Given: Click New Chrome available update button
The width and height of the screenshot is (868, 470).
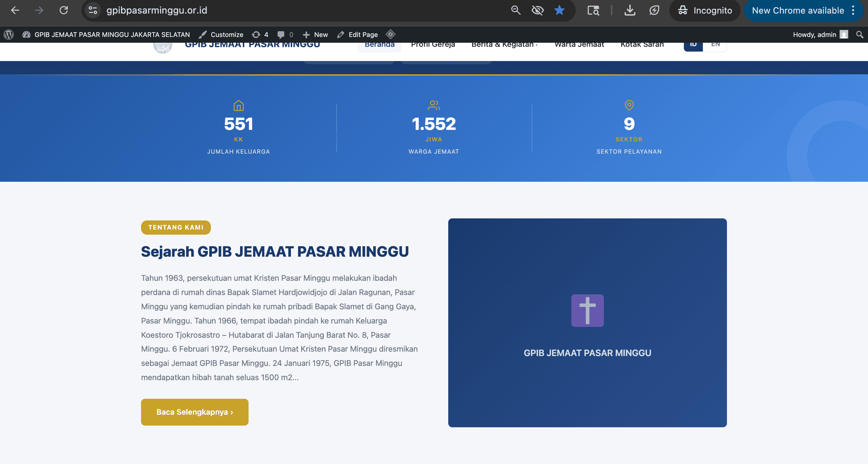Looking at the screenshot, I should coord(798,11).
